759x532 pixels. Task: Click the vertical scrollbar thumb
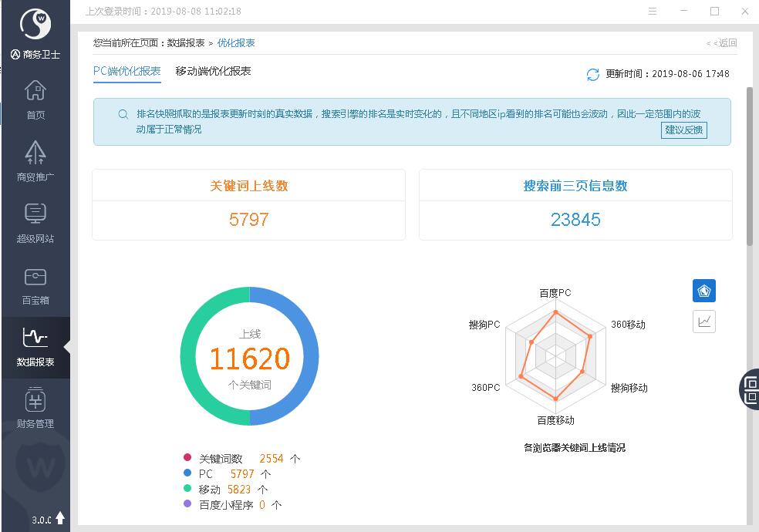click(749, 166)
